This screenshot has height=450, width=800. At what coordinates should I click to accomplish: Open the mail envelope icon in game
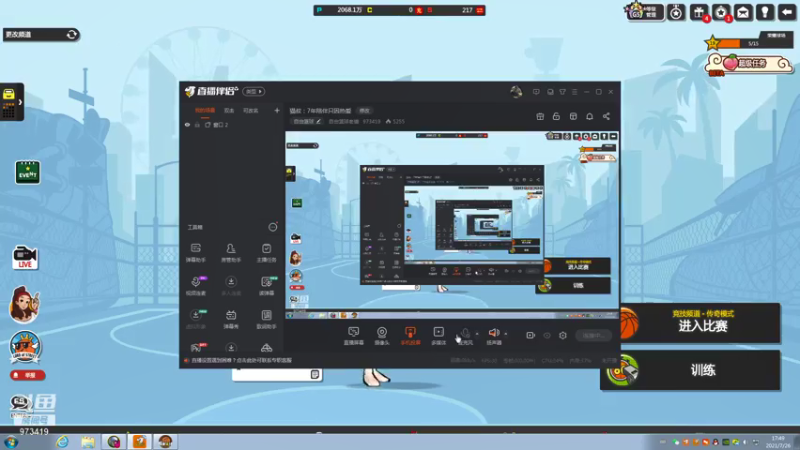tap(743, 12)
